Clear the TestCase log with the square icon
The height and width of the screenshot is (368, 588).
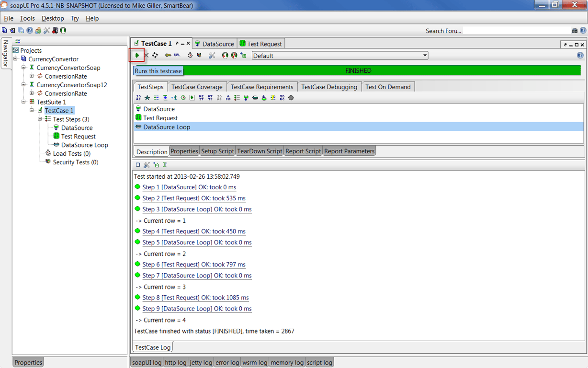[x=138, y=165]
